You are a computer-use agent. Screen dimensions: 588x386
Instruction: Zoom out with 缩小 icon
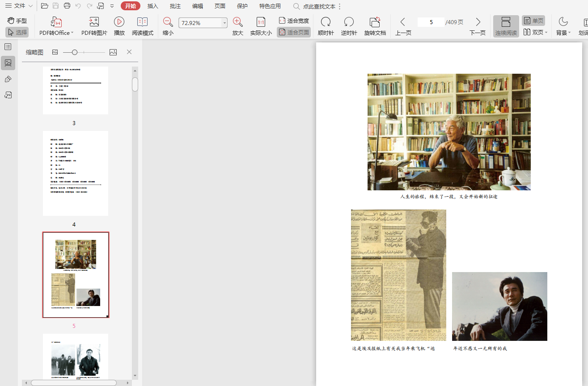pyautogui.click(x=168, y=22)
